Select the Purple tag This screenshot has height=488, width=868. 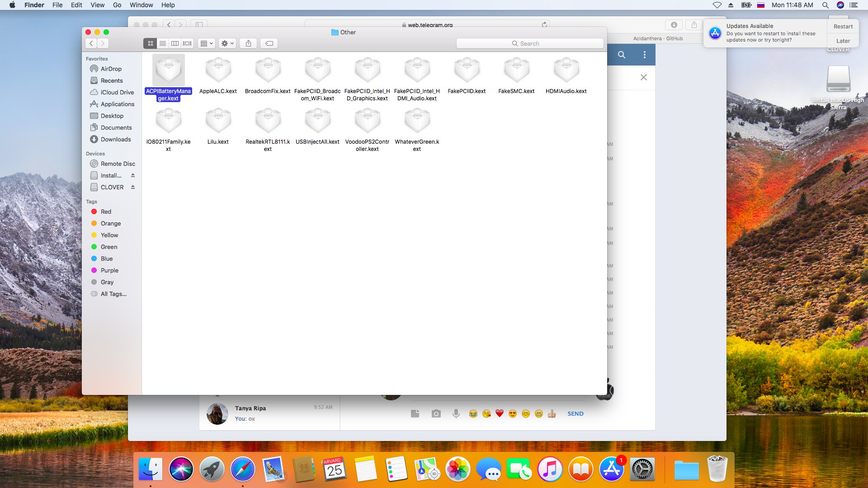[109, 270]
